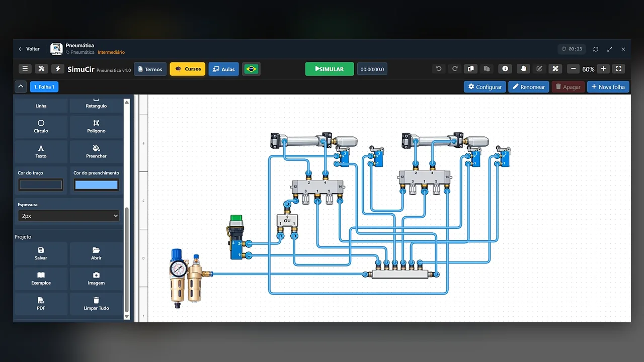Viewport: 644px width, 362px height.
Task: Click the edit pencil-square icon
Action: click(539, 69)
